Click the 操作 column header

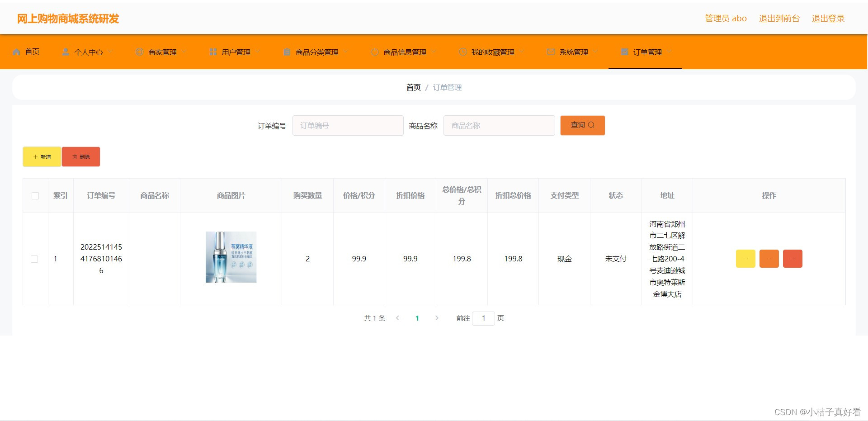pyautogui.click(x=769, y=195)
